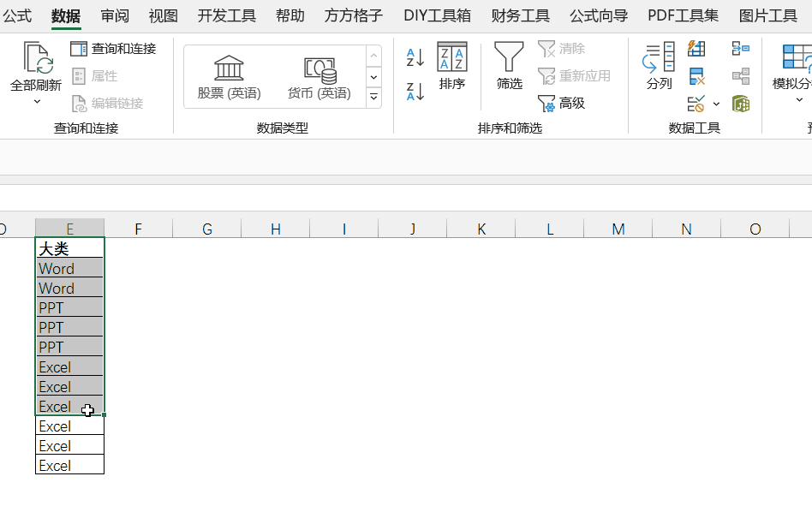This screenshot has height=524, width=812.
Task: Select the 大类 header cell
Action: point(70,248)
